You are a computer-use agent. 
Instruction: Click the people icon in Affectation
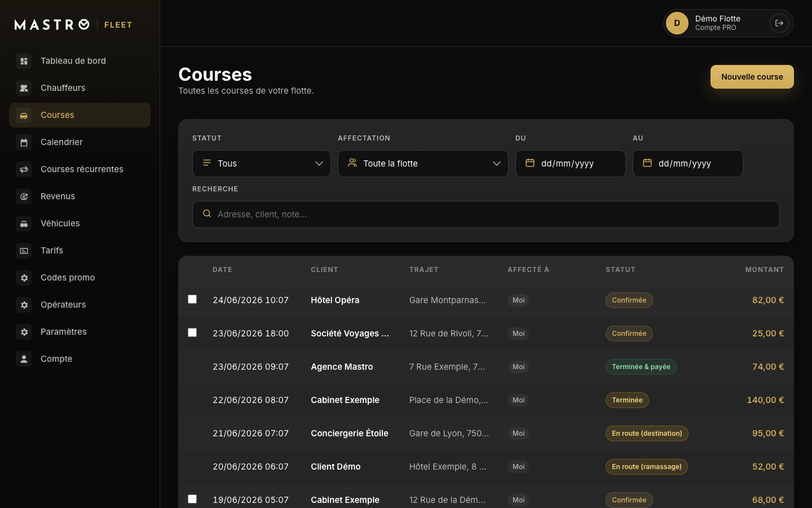point(352,163)
